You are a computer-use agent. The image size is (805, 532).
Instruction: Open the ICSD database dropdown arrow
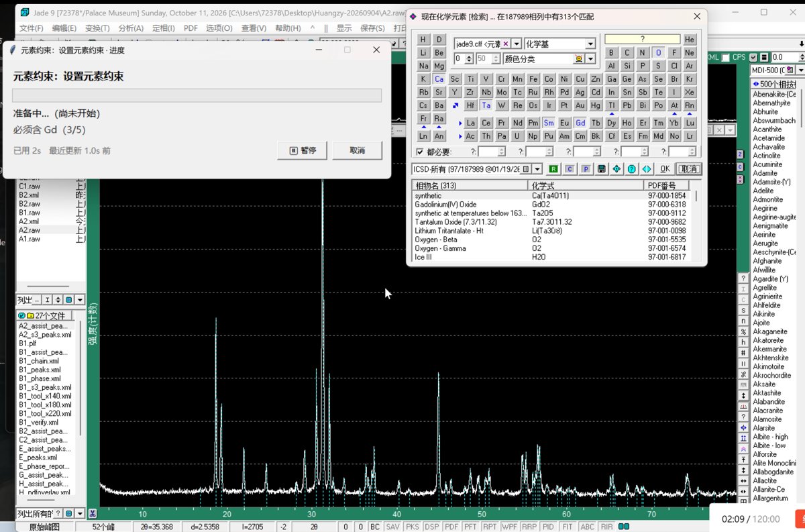coord(537,169)
